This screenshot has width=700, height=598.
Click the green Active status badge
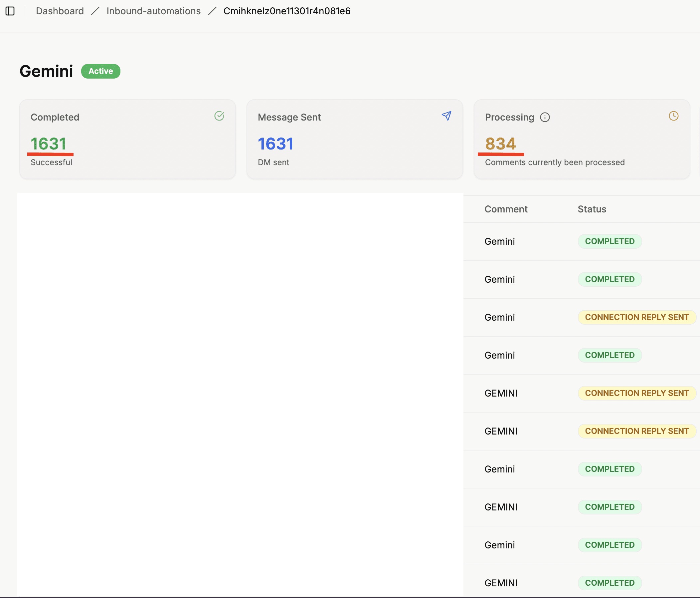tap(101, 71)
